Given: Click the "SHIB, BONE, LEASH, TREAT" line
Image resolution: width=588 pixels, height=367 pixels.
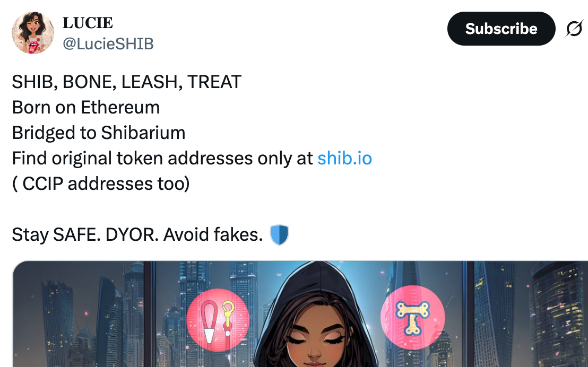Looking at the screenshot, I should pyautogui.click(x=126, y=82).
